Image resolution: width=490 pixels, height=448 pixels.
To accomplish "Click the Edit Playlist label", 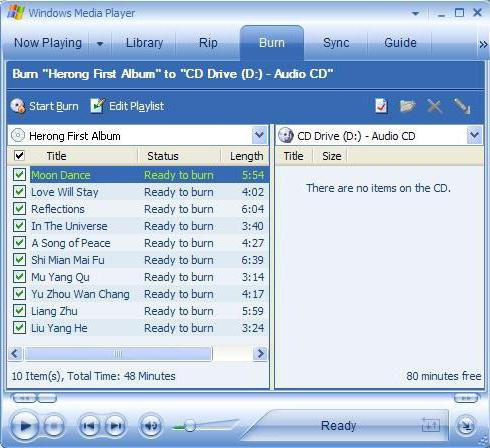I will click(x=137, y=106).
